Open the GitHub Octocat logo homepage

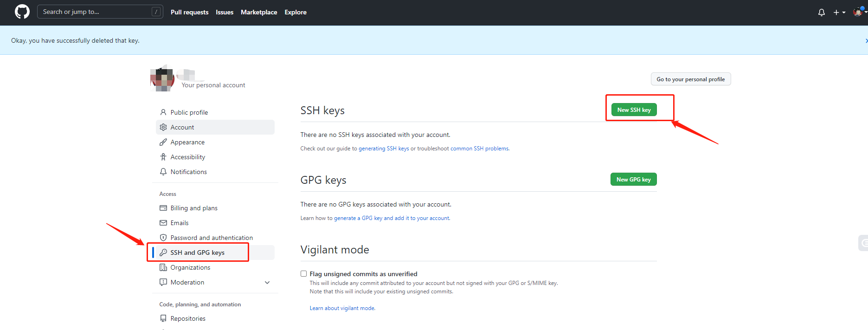point(22,12)
